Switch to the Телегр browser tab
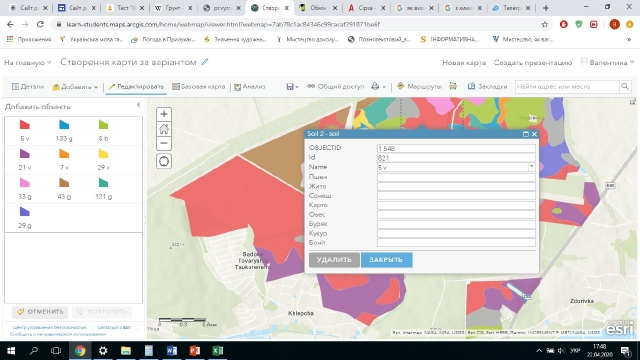Image resolution: width=640 pixels, height=360 pixels. (x=511, y=8)
